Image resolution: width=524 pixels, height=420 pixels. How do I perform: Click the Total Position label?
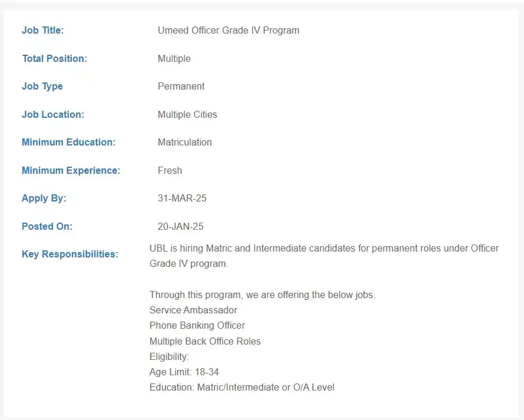pos(55,58)
